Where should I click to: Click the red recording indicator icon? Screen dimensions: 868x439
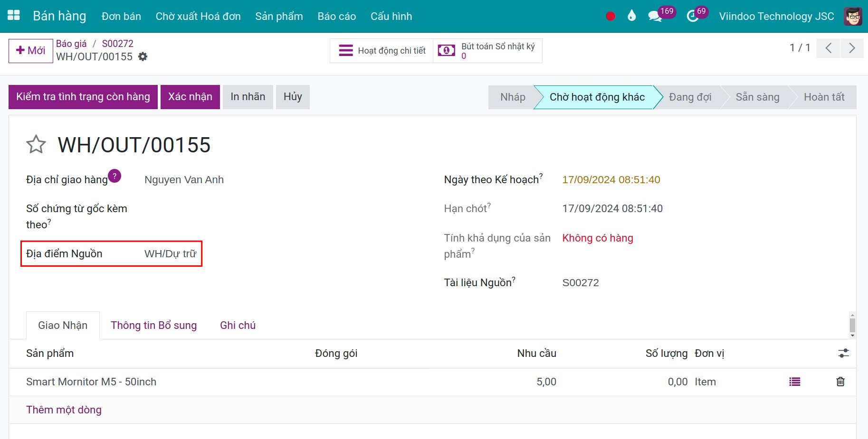(610, 16)
